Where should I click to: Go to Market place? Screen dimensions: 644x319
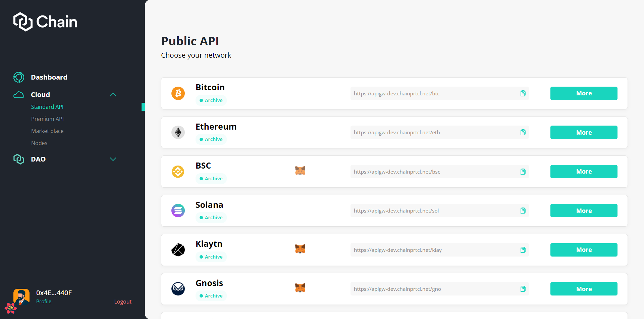pyautogui.click(x=47, y=131)
